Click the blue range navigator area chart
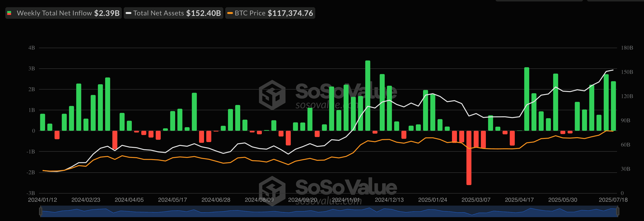The height and width of the screenshot is (221, 644). click(x=329, y=212)
